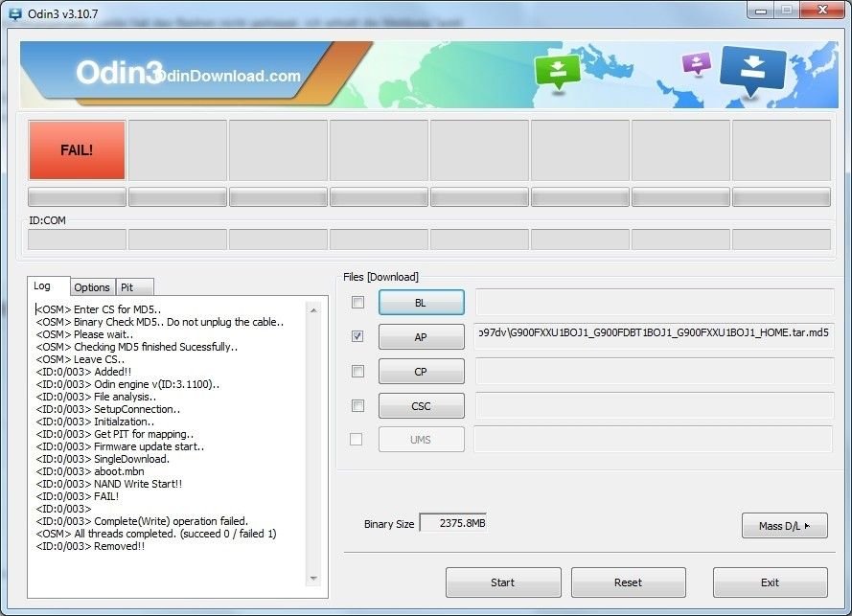852x616 pixels.
Task: Uncheck the AP file checkbox
Action: pos(357,337)
